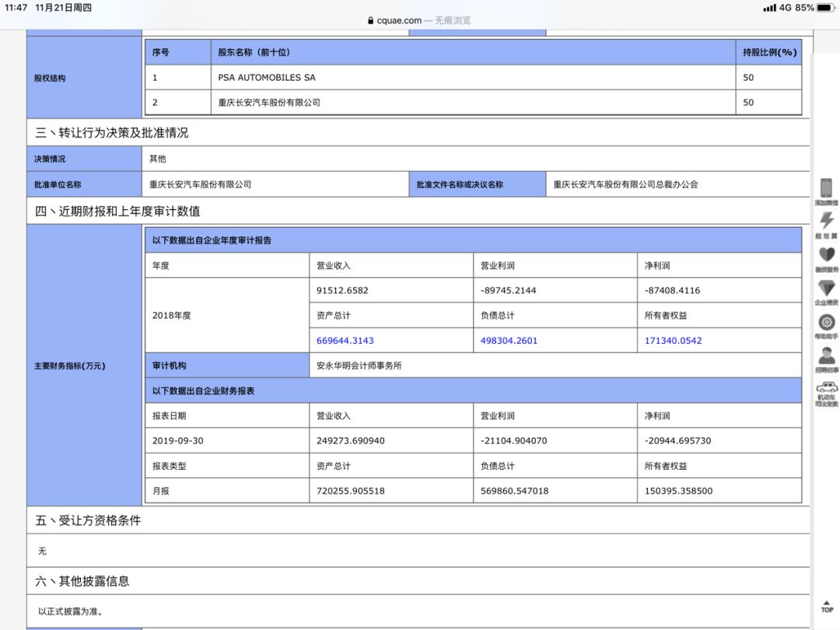Click the 四、近期财报和上年度审计数值 heading
Viewport: 840px width, 630px height.
point(117,211)
